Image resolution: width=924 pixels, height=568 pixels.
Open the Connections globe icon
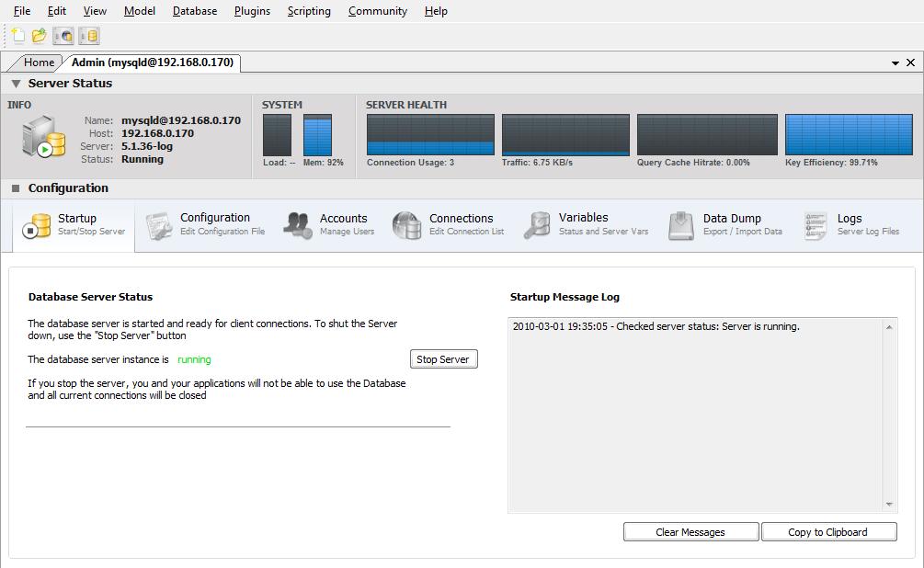(x=406, y=225)
